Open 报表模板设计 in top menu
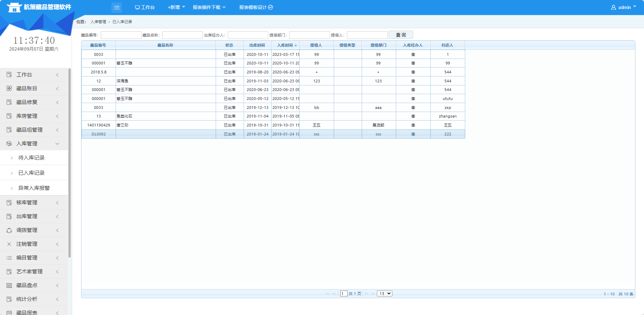Viewport: 644px width, 315px height. (x=256, y=7)
